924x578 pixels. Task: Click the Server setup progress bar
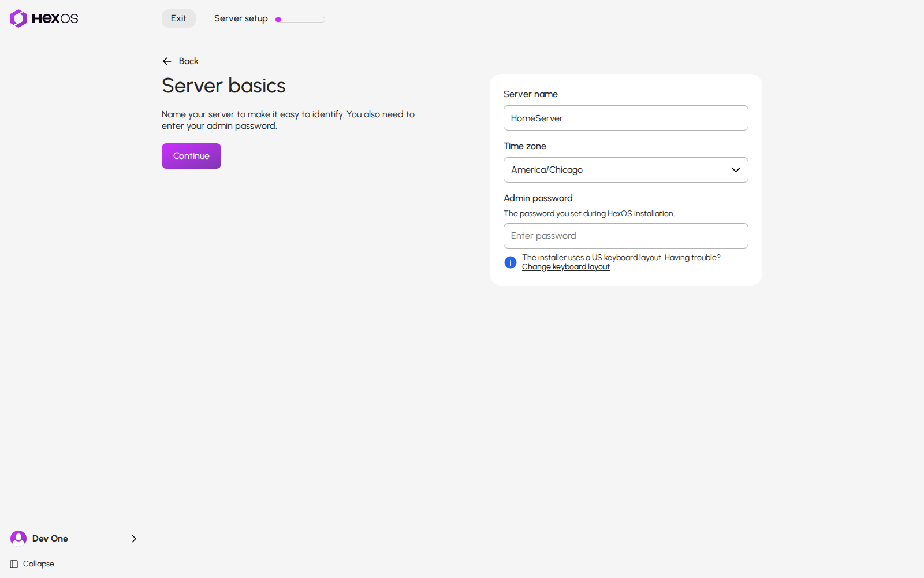point(300,20)
